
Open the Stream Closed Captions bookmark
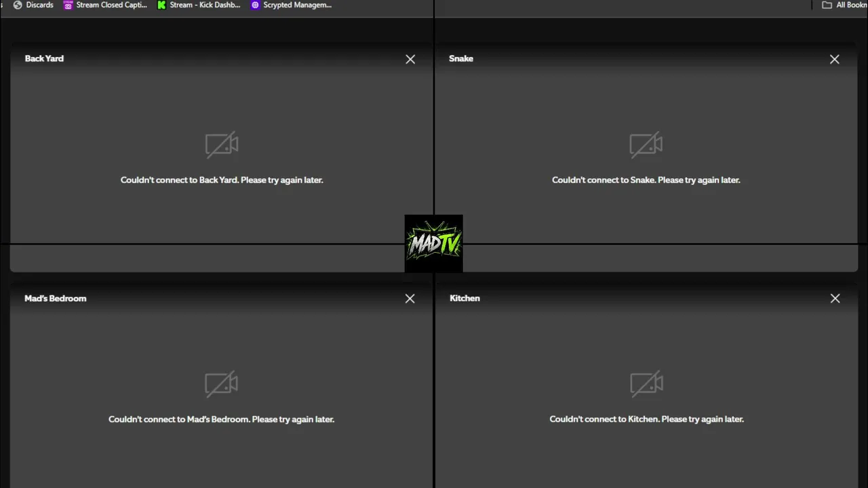(105, 5)
